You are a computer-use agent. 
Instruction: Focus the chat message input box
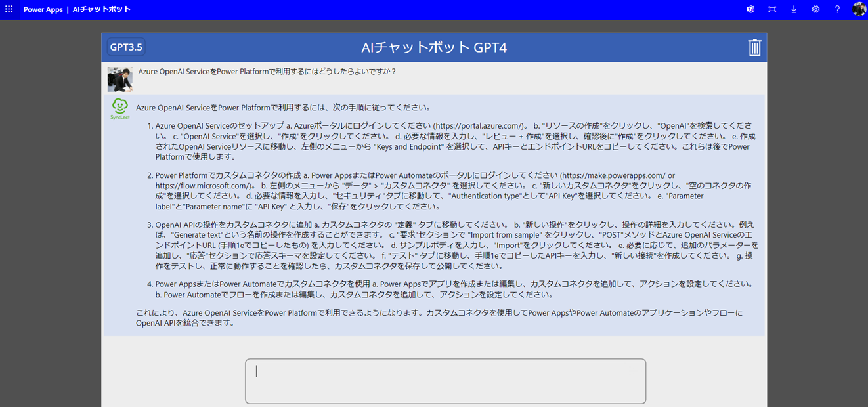click(x=445, y=381)
